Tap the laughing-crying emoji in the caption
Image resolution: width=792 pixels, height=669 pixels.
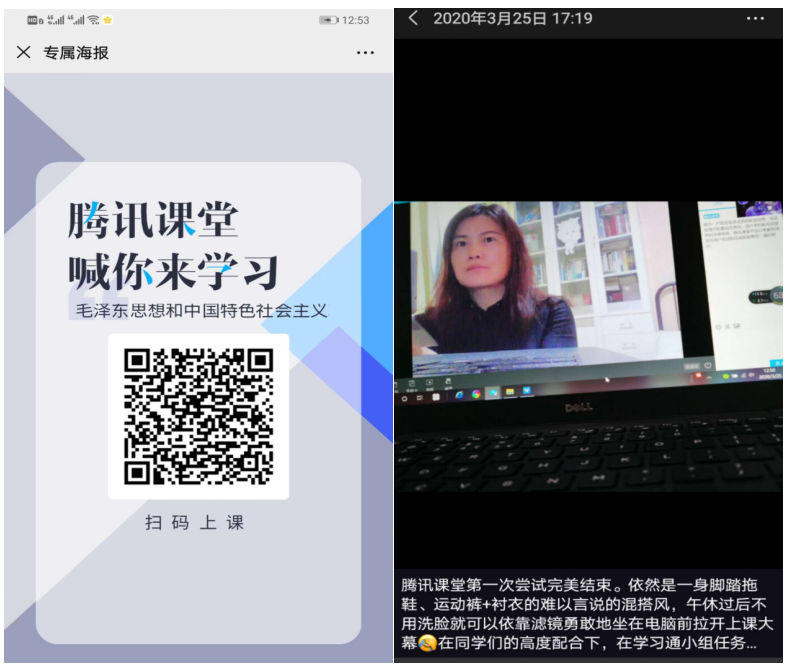coord(427,643)
